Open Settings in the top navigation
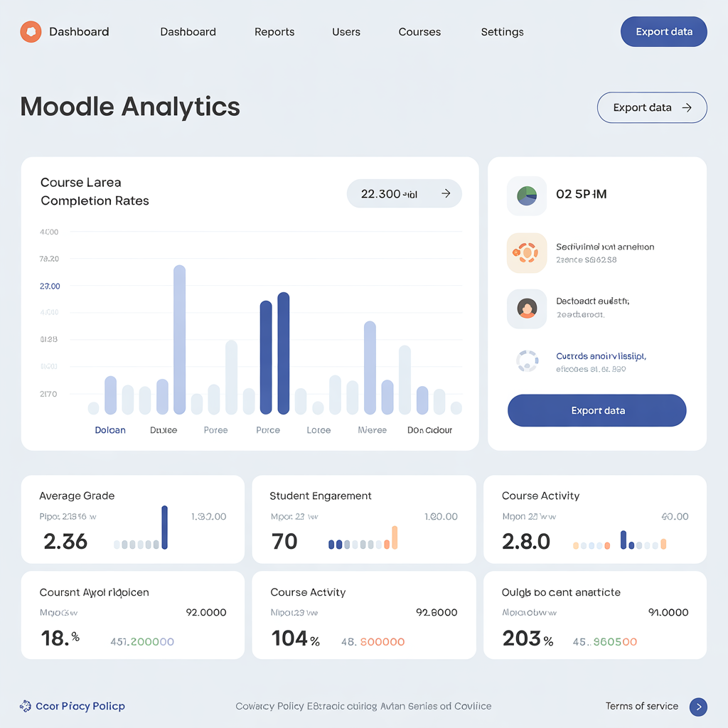This screenshot has height=728, width=728. (502, 32)
